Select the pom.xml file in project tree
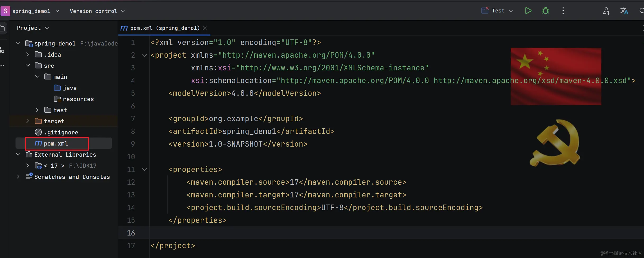 pyautogui.click(x=63, y=143)
